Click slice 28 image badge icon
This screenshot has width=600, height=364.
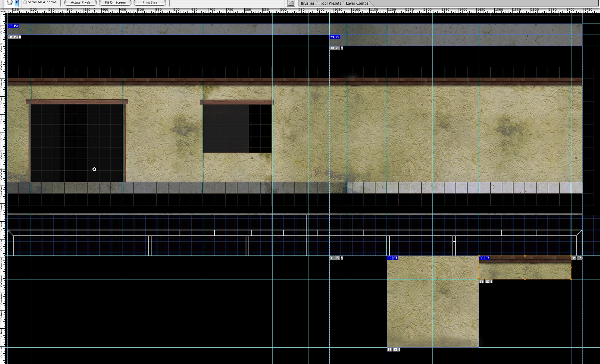pyautogui.click(x=16, y=37)
